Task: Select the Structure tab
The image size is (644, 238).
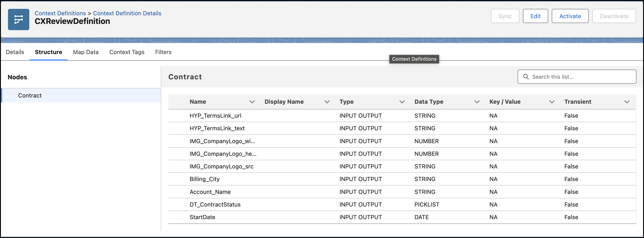Action: [48, 52]
